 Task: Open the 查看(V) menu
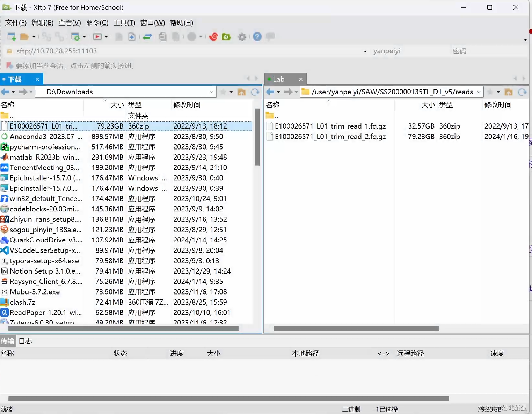click(x=70, y=23)
